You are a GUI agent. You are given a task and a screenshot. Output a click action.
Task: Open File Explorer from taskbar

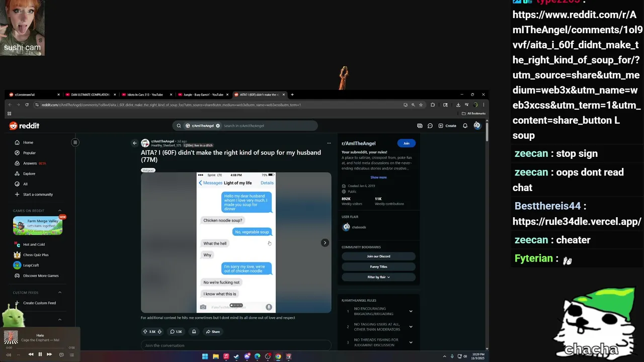tap(215, 356)
